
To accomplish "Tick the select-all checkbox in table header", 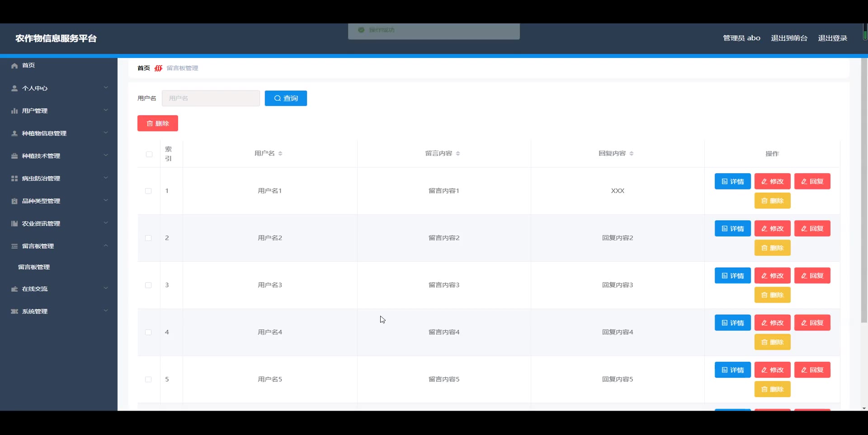I will pyautogui.click(x=149, y=154).
